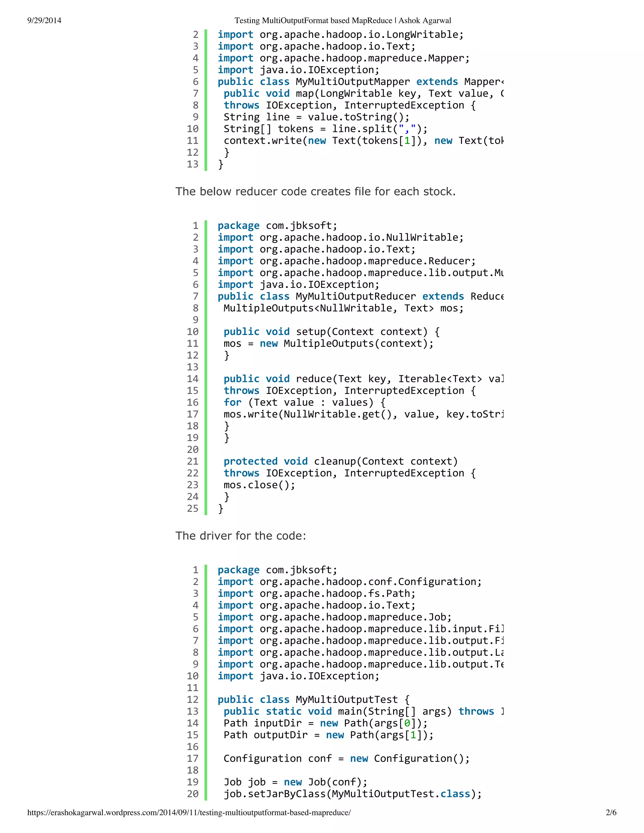Click the 'Job job = new Job(conf);' line
The image size is (644, 833).
coord(295,782)
